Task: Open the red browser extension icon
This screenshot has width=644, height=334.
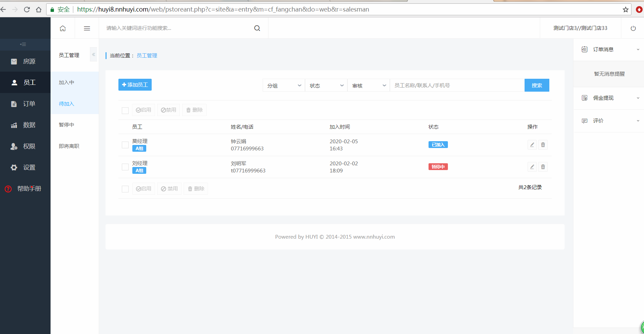Action: [x=639, y=10]
